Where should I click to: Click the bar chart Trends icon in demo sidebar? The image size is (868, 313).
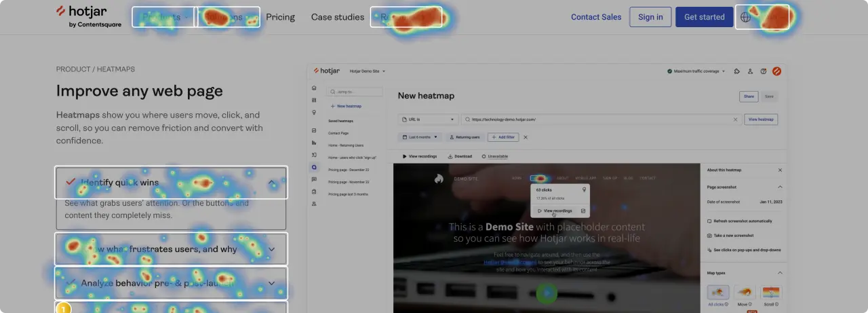(x=313, y=143)
